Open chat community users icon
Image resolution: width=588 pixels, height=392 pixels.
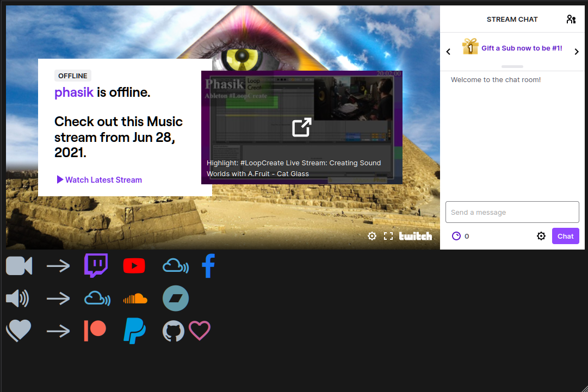click(x=571, y=19)
